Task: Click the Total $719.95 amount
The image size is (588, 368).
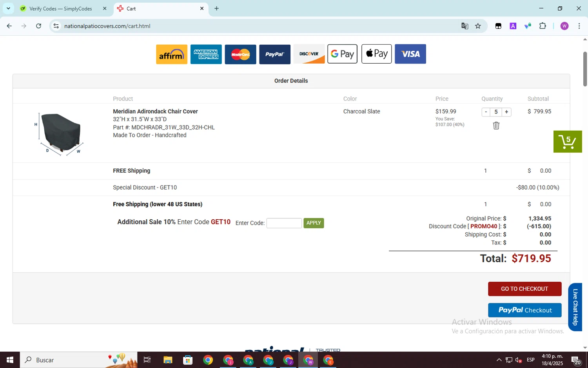Action: coord(531,259)
